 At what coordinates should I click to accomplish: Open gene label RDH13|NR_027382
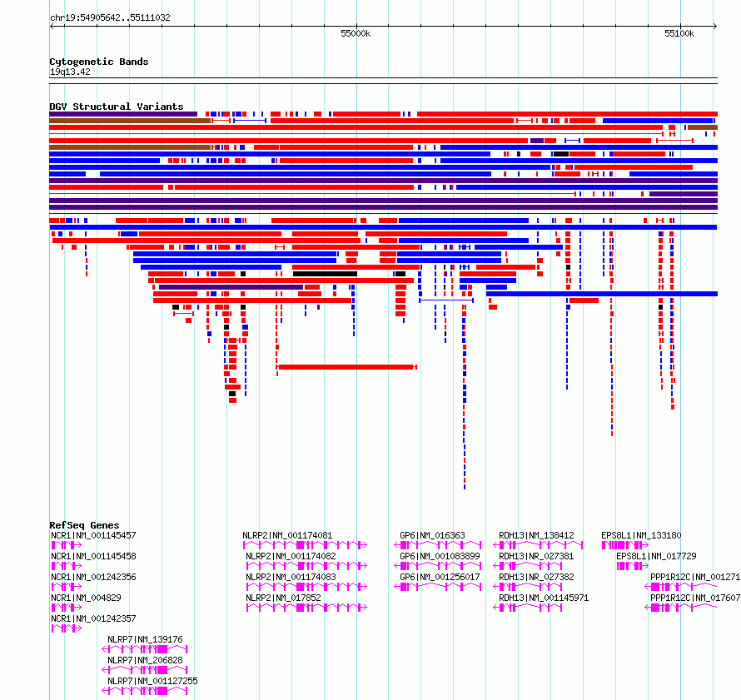[536, 577]
